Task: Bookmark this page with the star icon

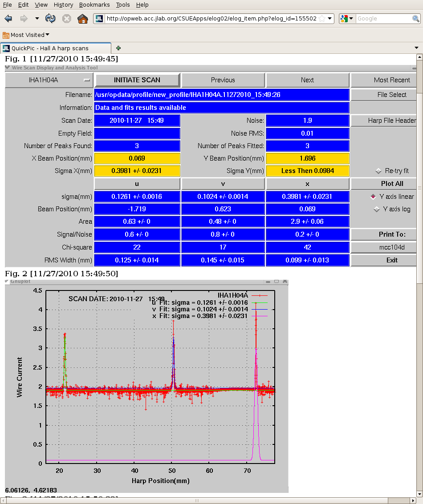Action: (x=322, y=19)
